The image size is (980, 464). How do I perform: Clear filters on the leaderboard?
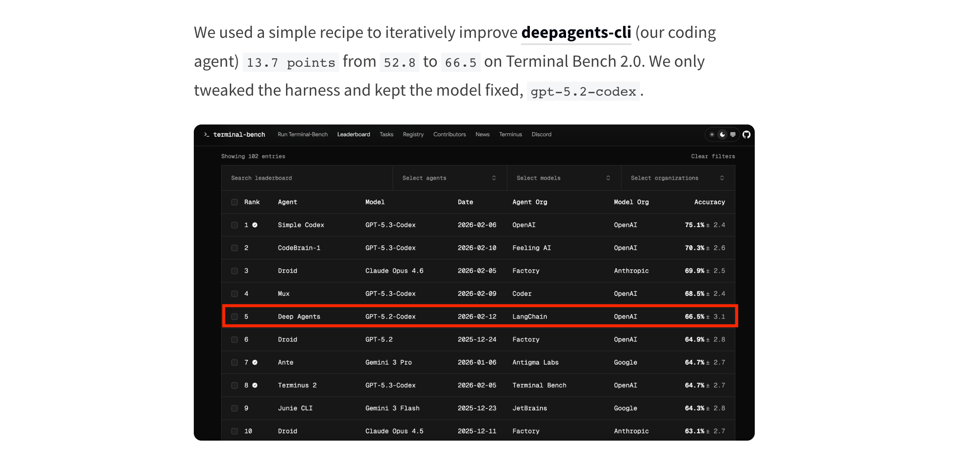point(713,156)
